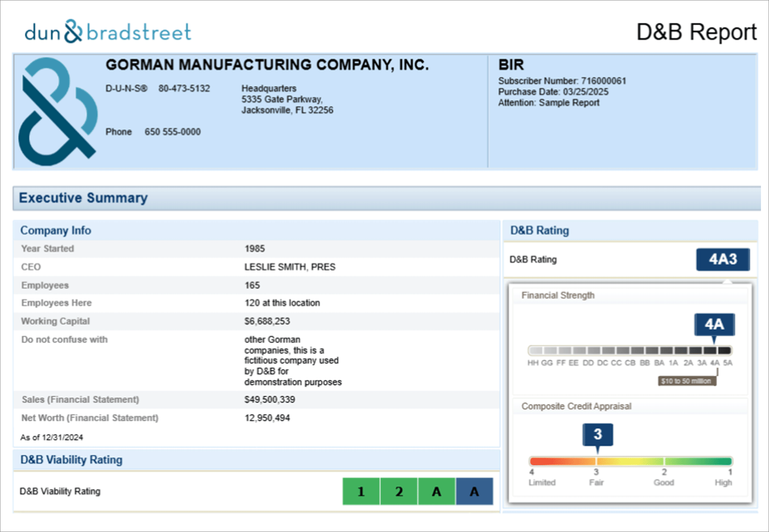The image size is (769, 532).
Task: Click the D&B Rating panel heading
Action: point(540,230)
